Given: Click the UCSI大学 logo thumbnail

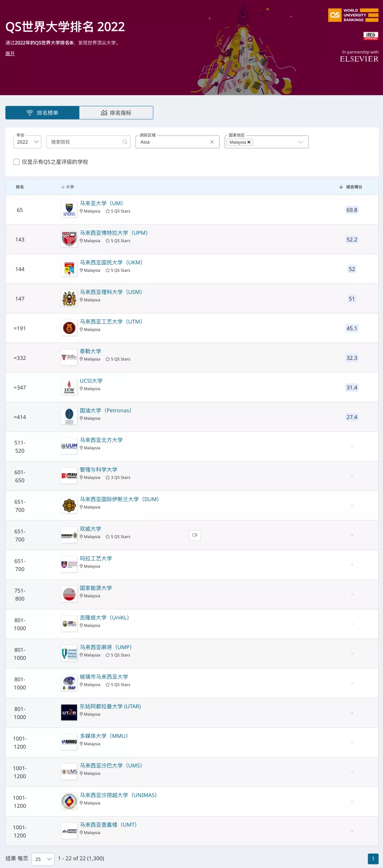Looking at the screenshot, I should [x=69, y=387].
